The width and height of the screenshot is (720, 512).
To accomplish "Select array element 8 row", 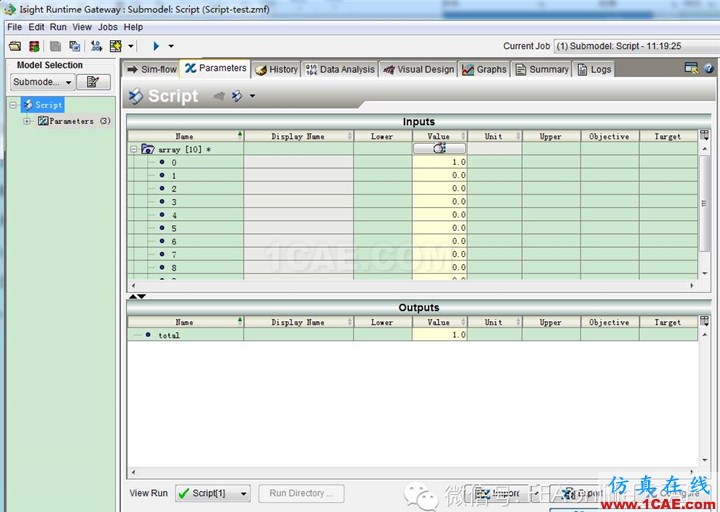I will (x=412, y=268).
